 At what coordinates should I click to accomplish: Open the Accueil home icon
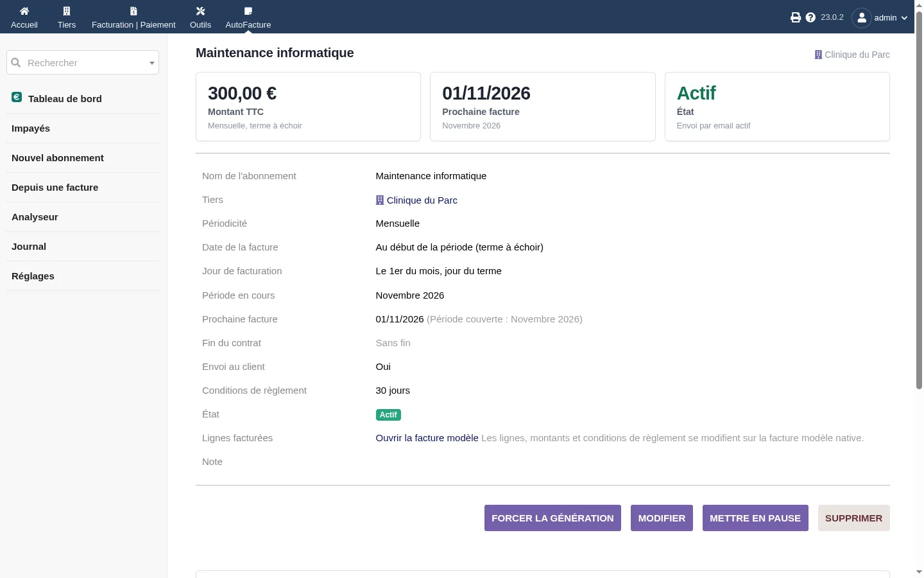point(24,11)
